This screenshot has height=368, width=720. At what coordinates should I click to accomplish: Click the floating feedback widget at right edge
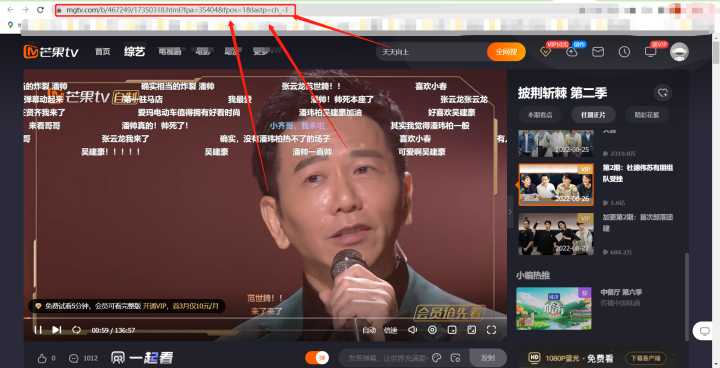704,331
